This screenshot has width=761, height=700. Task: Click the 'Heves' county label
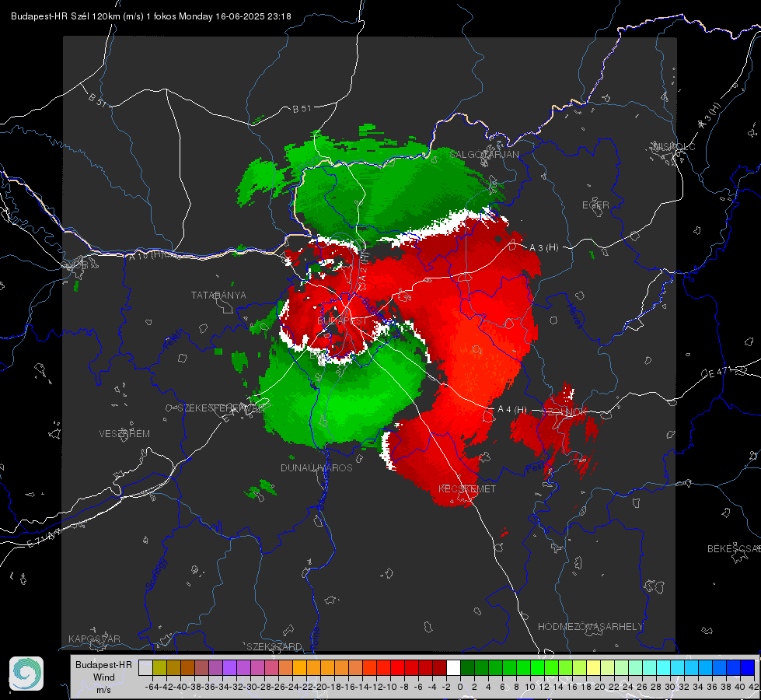click(x=574, y=316)
